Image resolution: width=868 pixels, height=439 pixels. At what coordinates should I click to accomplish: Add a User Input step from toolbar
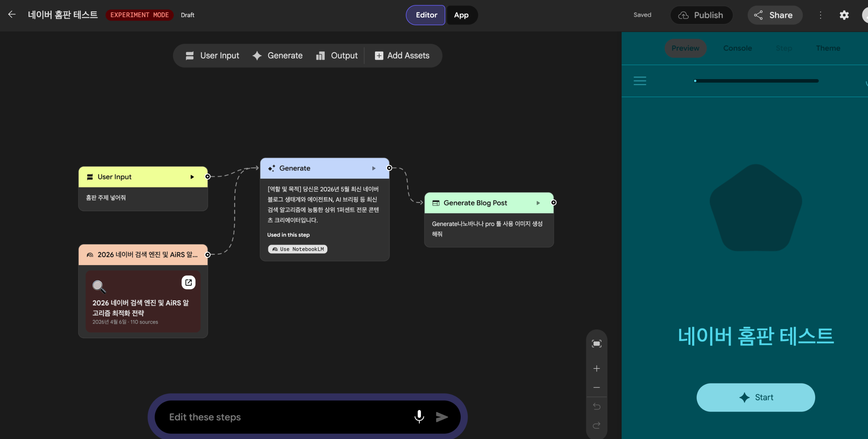(x=212, y=55)
